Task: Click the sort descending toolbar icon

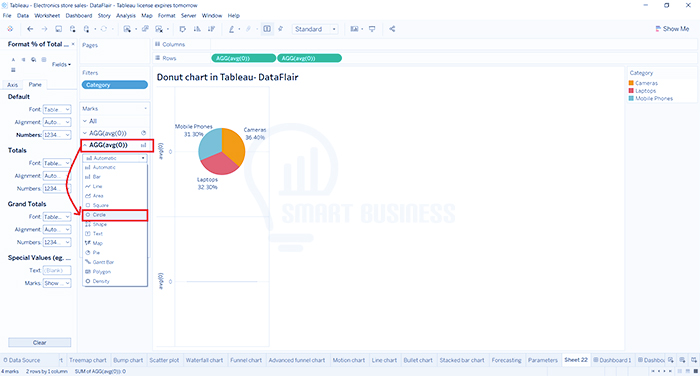Action: [211, 29]
